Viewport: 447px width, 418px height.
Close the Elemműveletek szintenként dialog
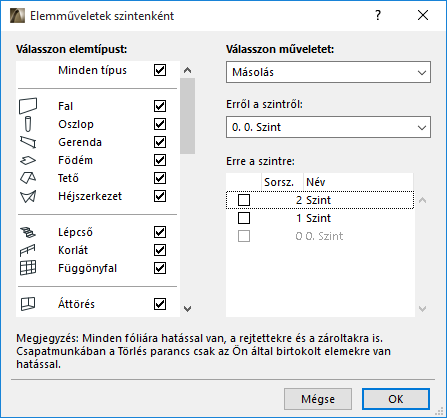(423, 15)
